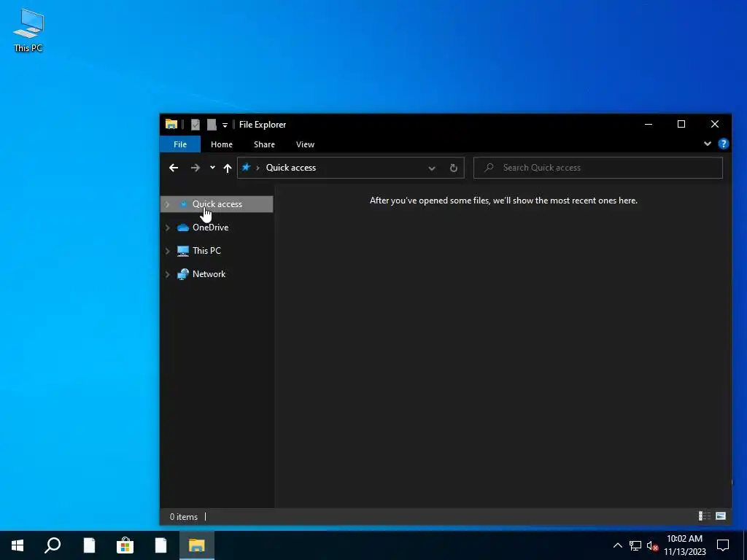This screenshot has height=560, width=747.
Task: Expand the OneDrive tree node
Action: coord(167,227)
